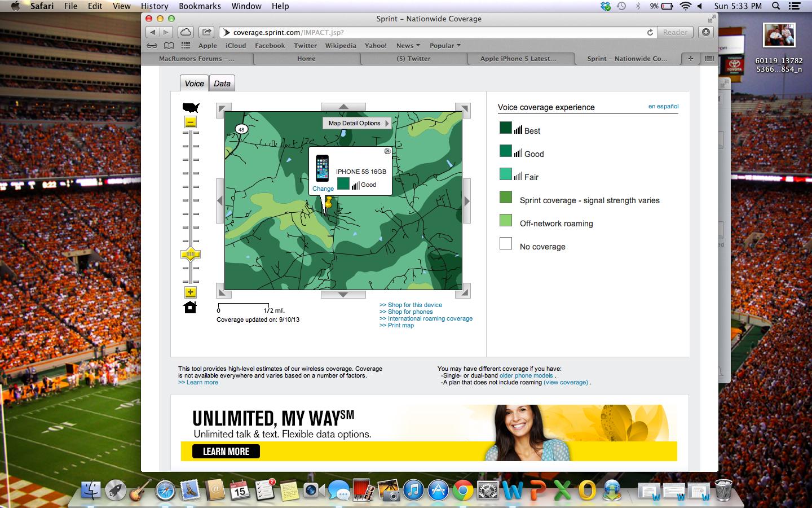The image size is (812, 508).
Task: Click Safari back navigation button
Action: [153, 32]
